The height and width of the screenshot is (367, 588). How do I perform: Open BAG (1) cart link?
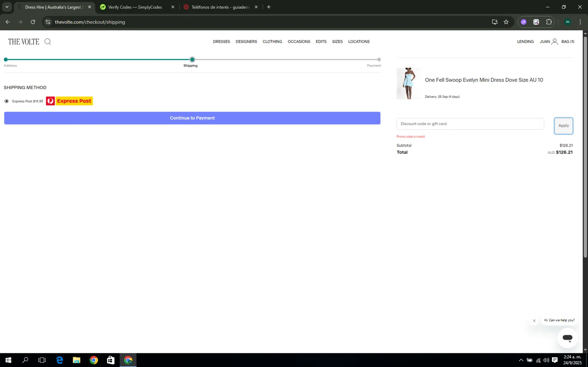click(568, 42)
